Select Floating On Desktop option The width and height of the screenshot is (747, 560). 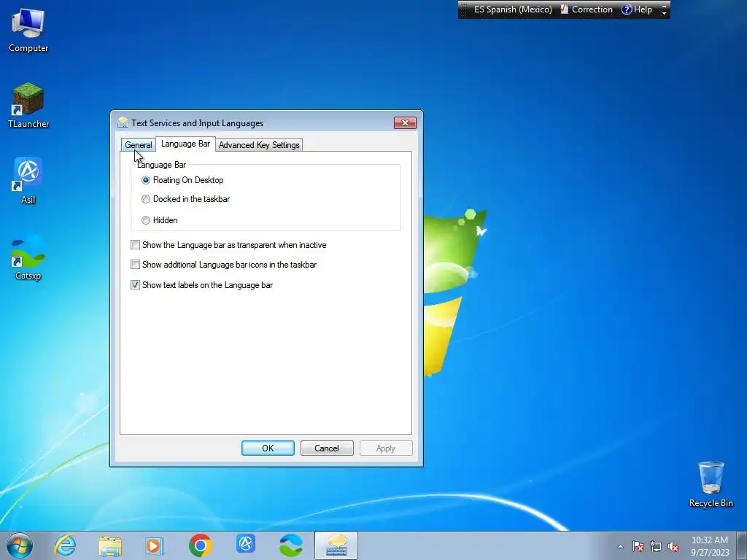(x=182, y=180)
